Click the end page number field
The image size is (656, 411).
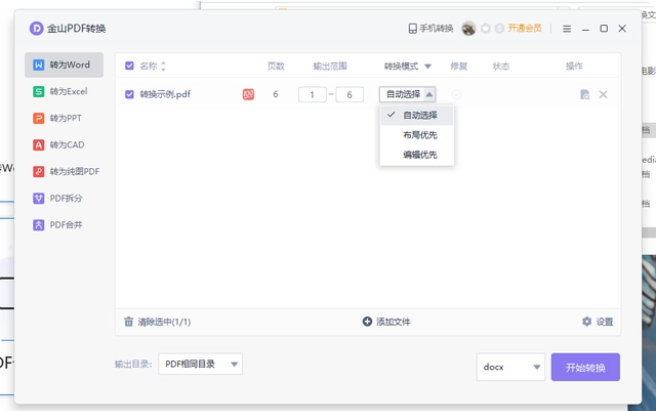(x=349, y=95)
